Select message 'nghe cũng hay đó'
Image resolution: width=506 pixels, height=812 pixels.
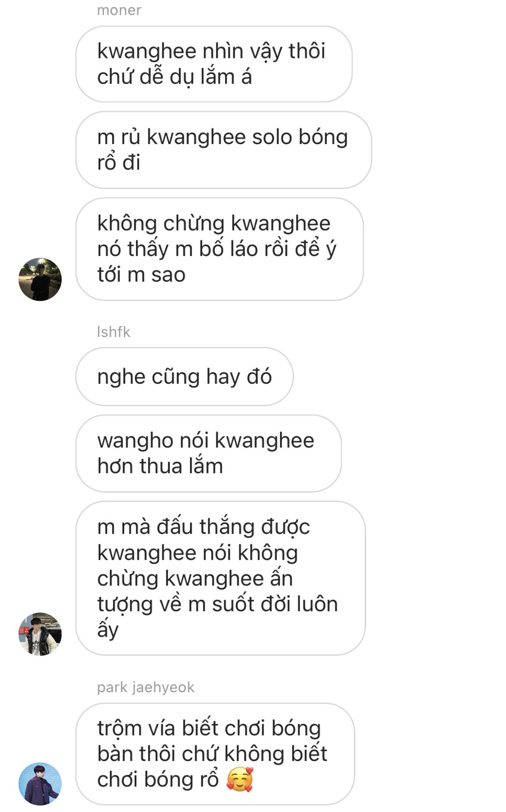184,376
